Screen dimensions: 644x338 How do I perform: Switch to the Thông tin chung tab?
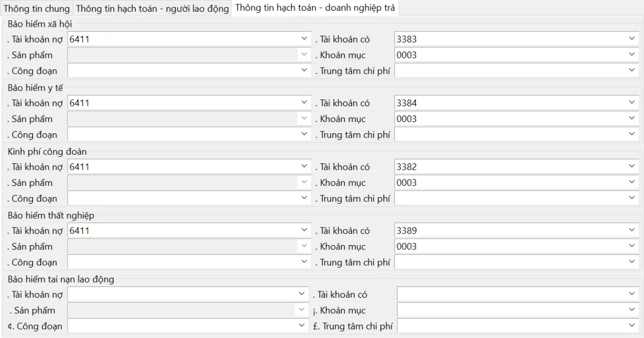(x=36, y=8)
